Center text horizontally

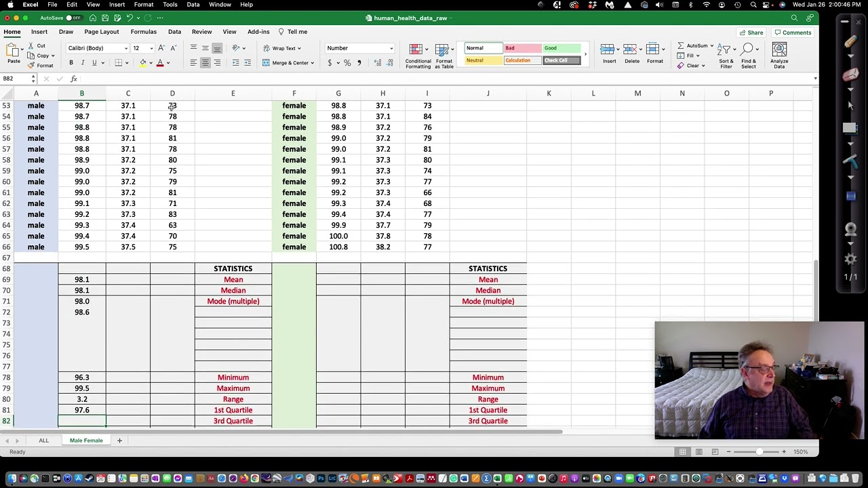coord(205,63)
